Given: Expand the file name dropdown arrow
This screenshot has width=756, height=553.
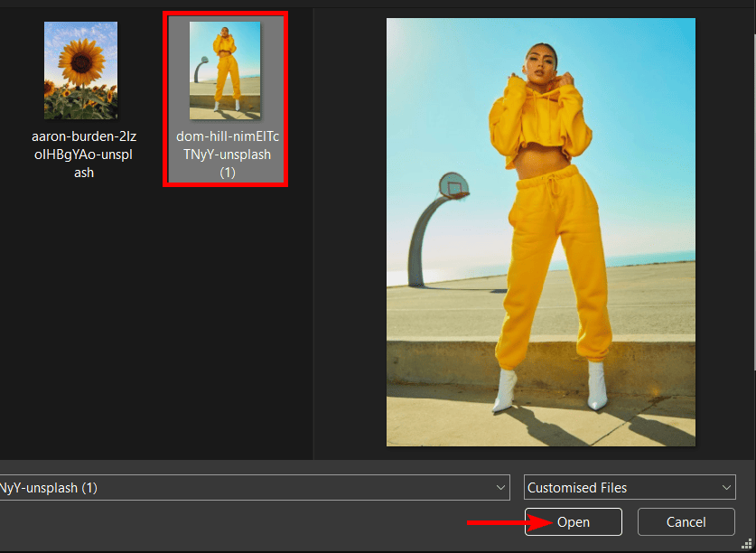Looking at the screenshot, I should tap(501, 488).
